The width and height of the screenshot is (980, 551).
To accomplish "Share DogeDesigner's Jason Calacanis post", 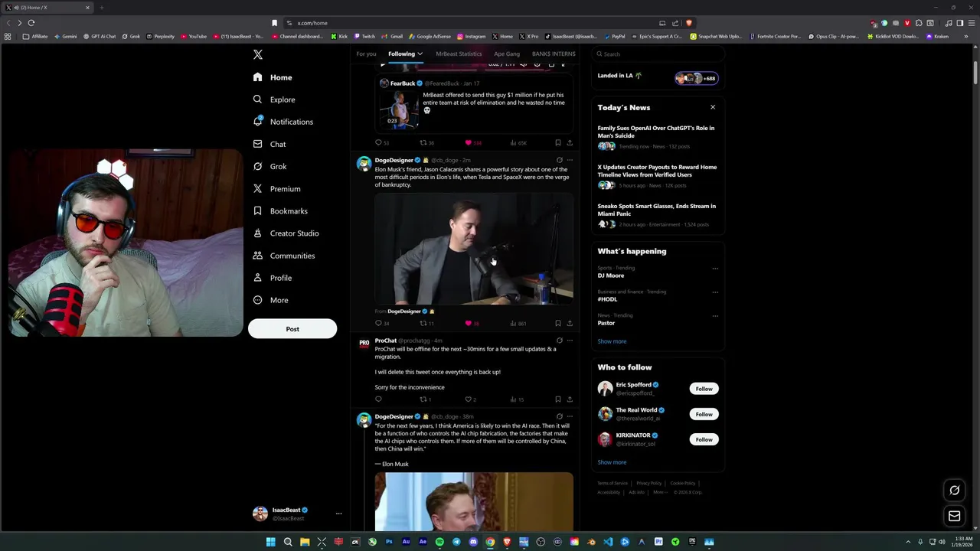I will [x=570, y=323].
